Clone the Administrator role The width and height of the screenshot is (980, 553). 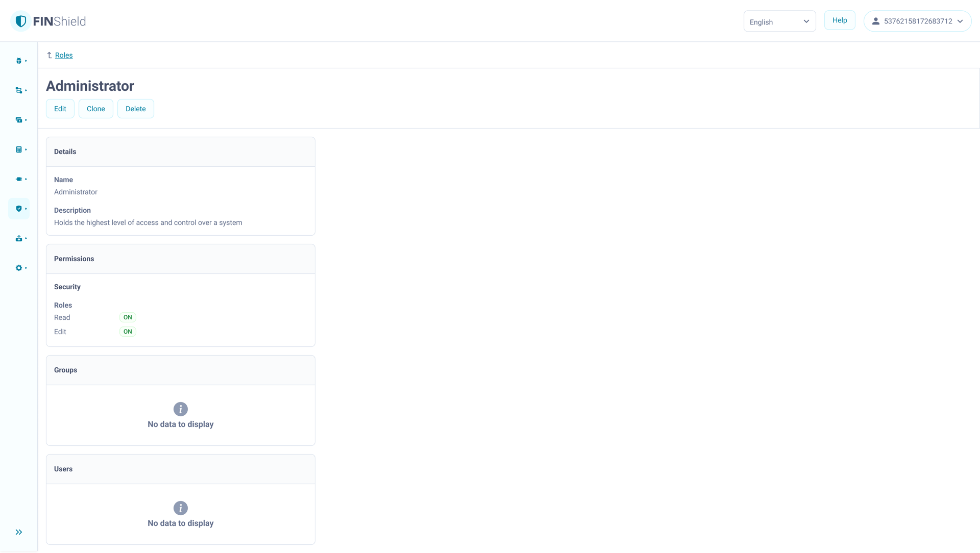pyautogui.click(x=96, y=109)
